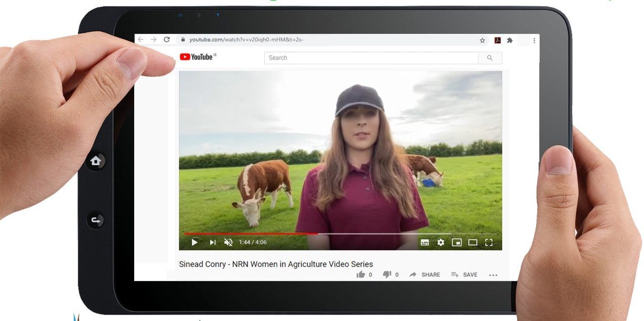Focus the YouTube Search box

[371, 58]
